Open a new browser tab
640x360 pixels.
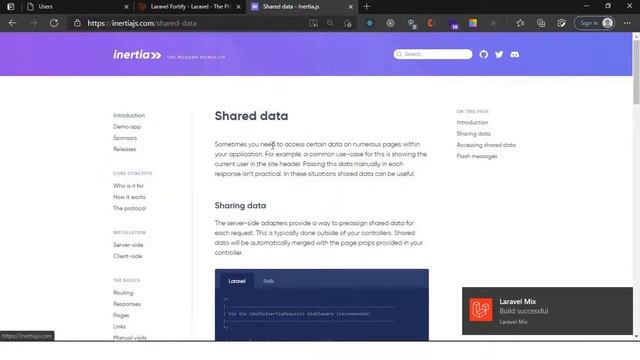tap(367, 7)
